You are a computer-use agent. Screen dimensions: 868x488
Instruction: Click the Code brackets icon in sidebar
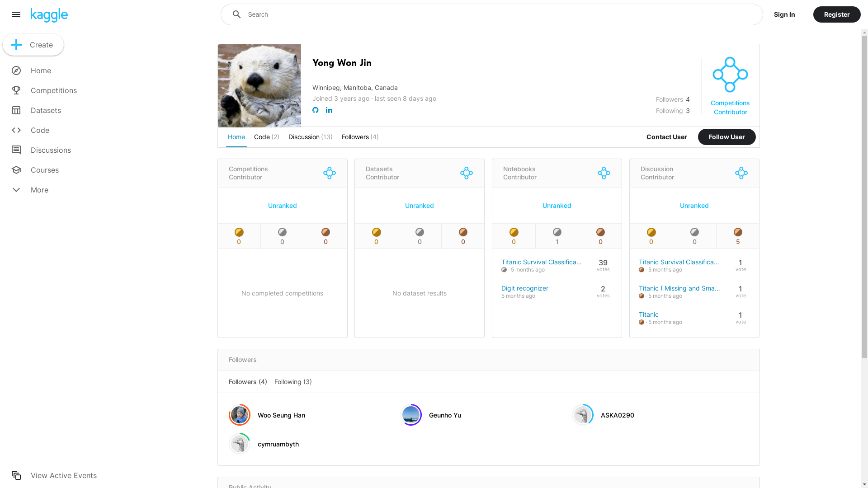click(x=16, y=130)
